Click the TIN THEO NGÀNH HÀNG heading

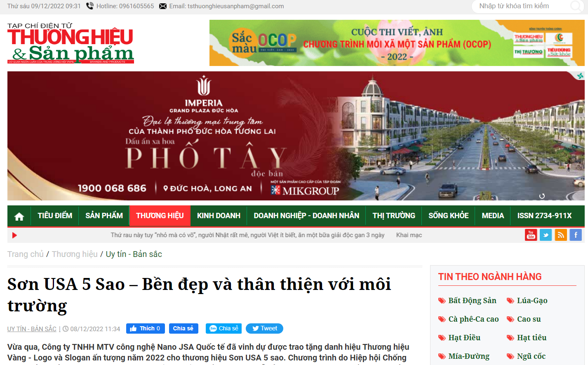tap(490, 277)
